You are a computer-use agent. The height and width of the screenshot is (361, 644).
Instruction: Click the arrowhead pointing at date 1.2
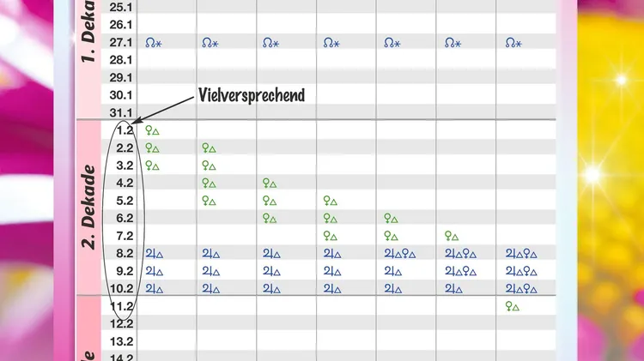click(x=137, y=121)
